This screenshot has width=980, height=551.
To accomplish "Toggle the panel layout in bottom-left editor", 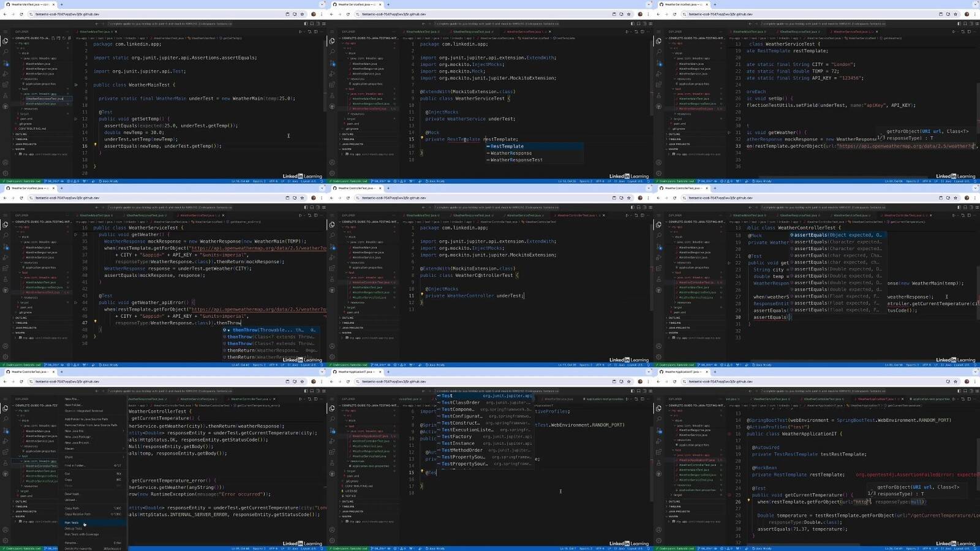I will pos(311,391).
